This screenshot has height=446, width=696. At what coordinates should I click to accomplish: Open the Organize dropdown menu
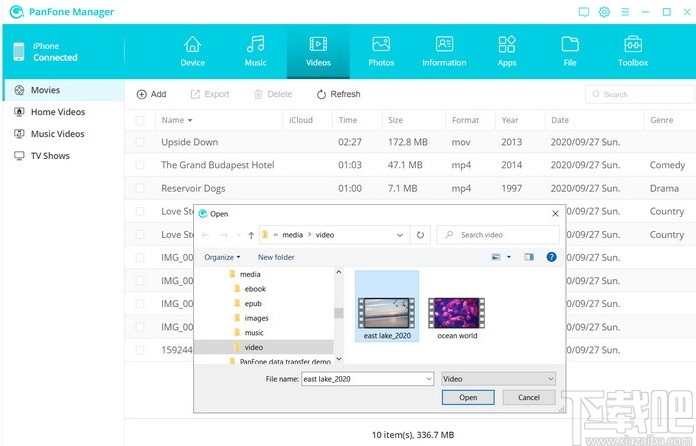click(222, 257)
